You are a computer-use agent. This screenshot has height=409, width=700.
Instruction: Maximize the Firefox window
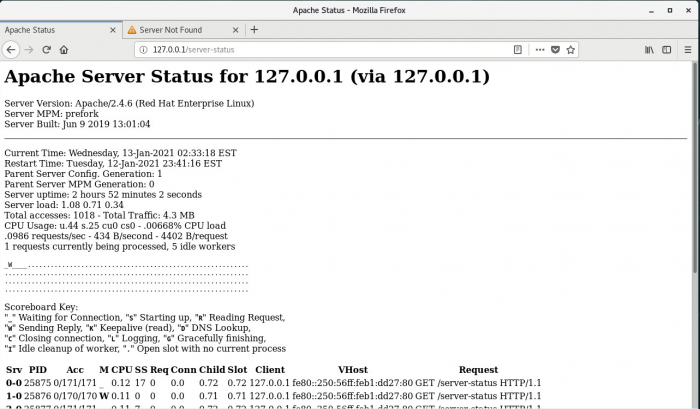(670, 10)
